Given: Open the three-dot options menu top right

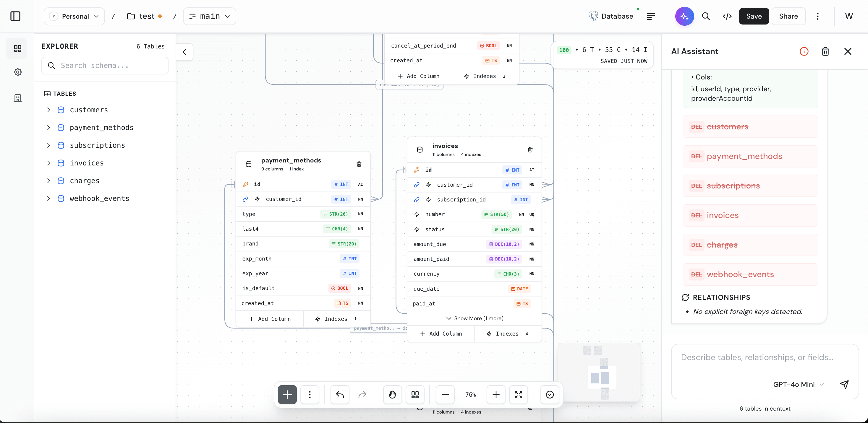Looking at the screenshot, I should [818, 16].
